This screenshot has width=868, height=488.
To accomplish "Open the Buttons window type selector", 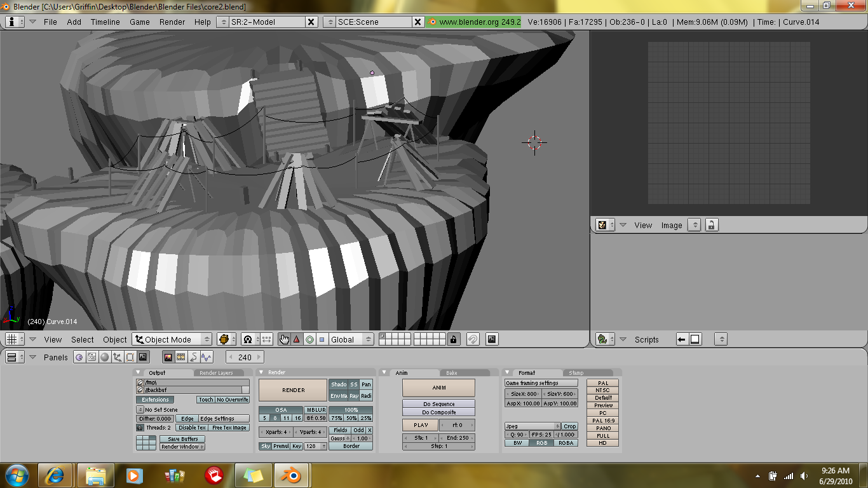I will tap(15, 357).
